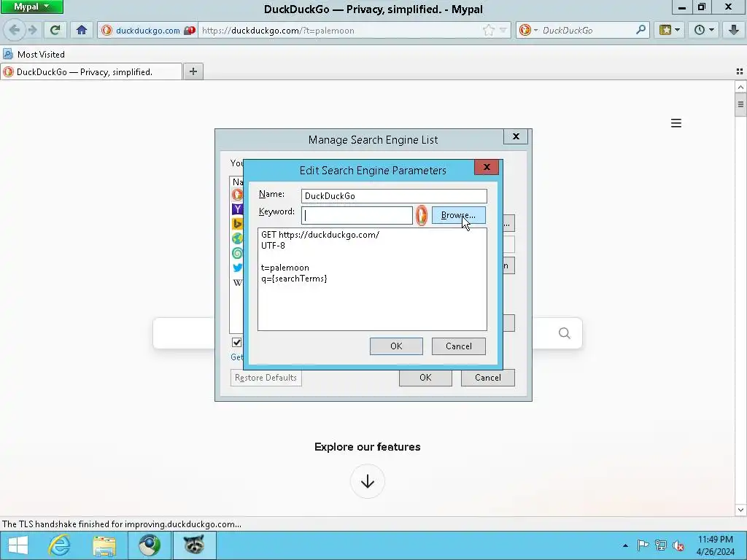Screen dimensions: 747x560
Task: Click the DuckDuckGo page search magnifier
Action: point(564,332)
